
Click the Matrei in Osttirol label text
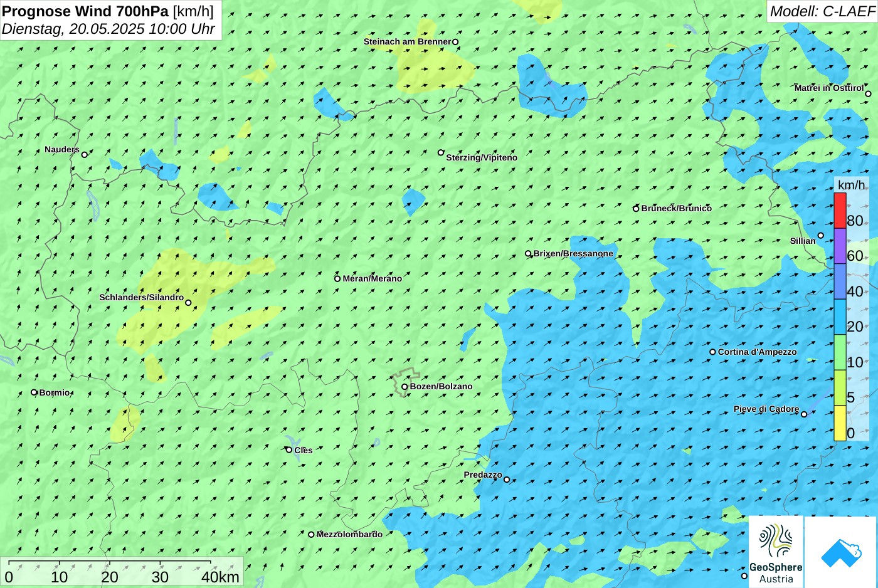[x=828, y=88]
